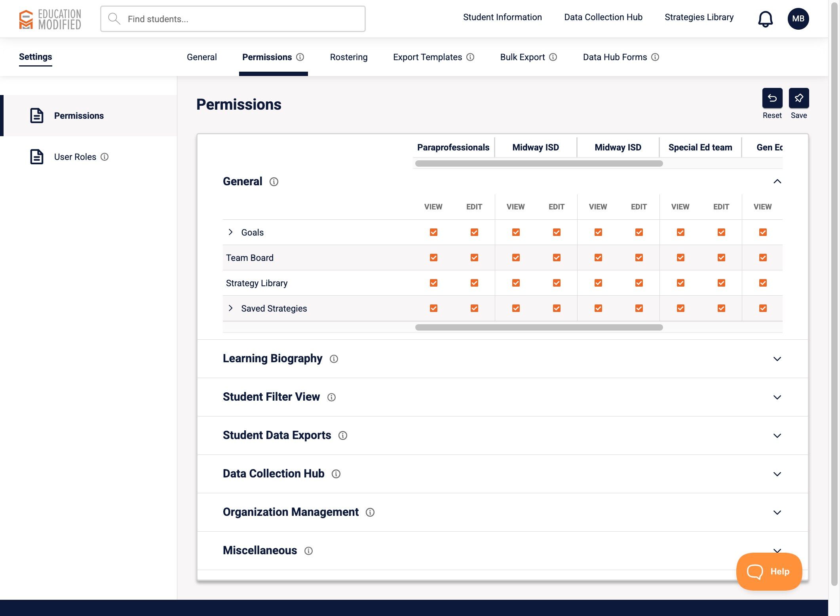Click the info icon beside General section heading
The width and height of the screenshot is (840, 616).
click(274, 182)
